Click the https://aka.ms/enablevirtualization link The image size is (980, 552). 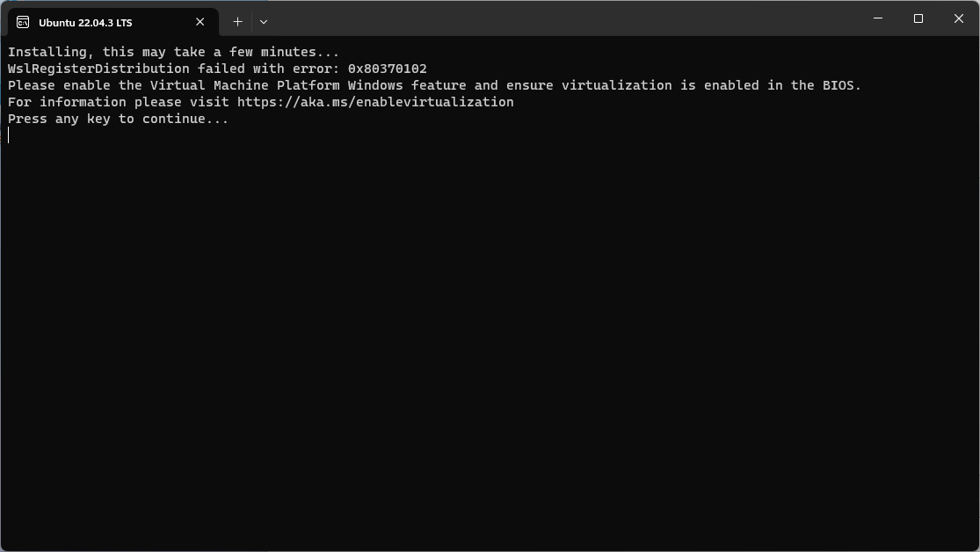coord(373,101)
